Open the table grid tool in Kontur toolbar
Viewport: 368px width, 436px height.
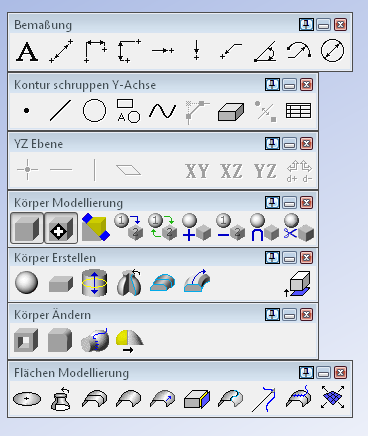click(x=299, y=111)
